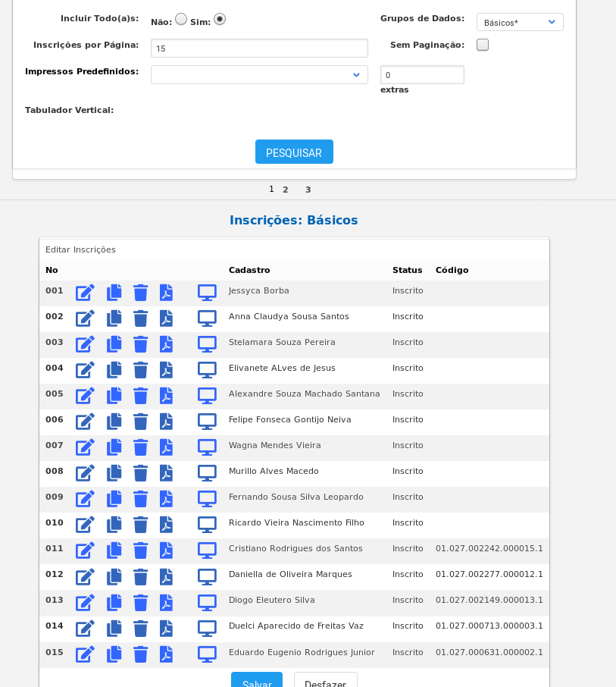Select the Não radio for Incluir Todo(a)s
The height and width of the screenshot is (687, 616).
click(181, 19)
